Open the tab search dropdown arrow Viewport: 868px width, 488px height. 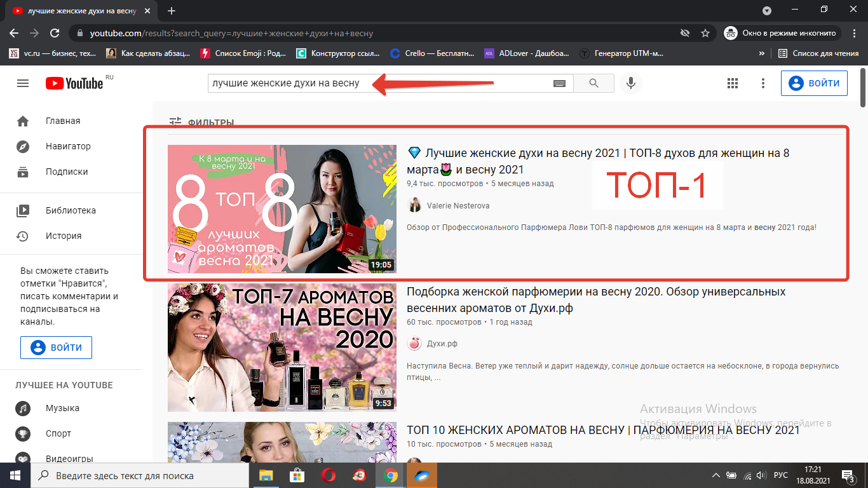click(x=767, y=10)
